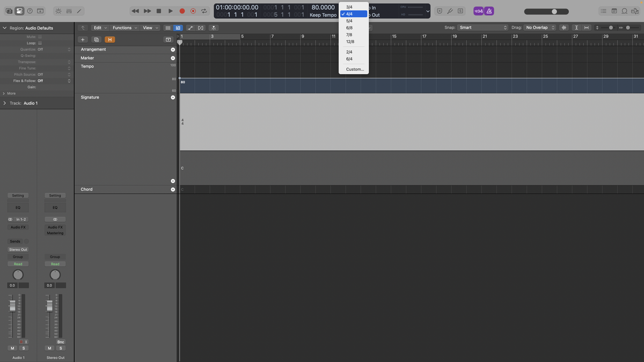
Task: Open the Quick Help question mark icon
Action: pyautogui.click(x=30, y=11)
